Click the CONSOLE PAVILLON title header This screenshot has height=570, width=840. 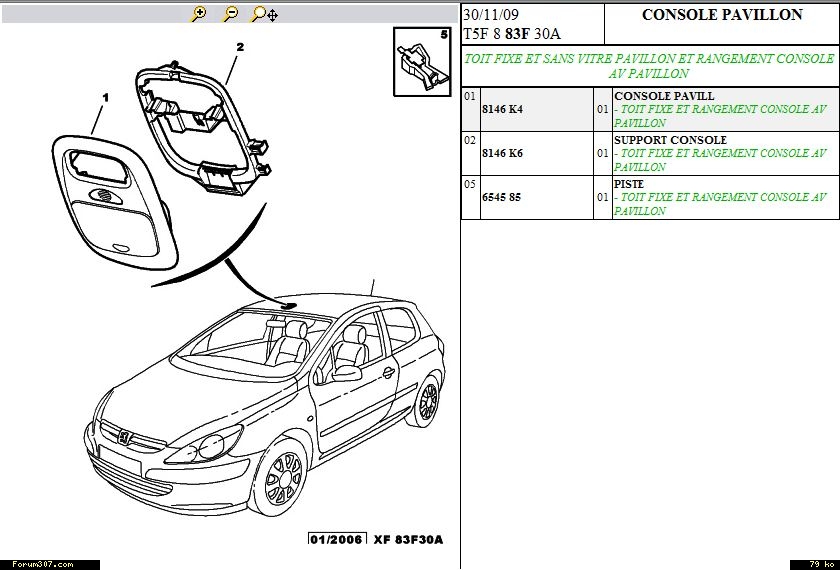point(721,15)
